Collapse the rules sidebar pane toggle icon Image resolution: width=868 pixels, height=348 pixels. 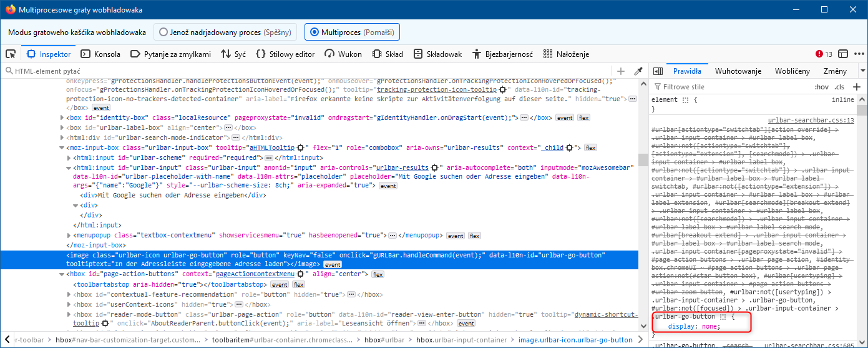click(x=657, y=71)
